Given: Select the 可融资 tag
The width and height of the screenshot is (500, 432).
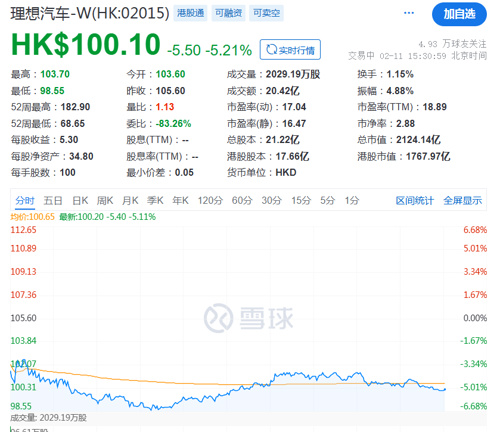Looking at the screenshot, I should tap(228, 13).
